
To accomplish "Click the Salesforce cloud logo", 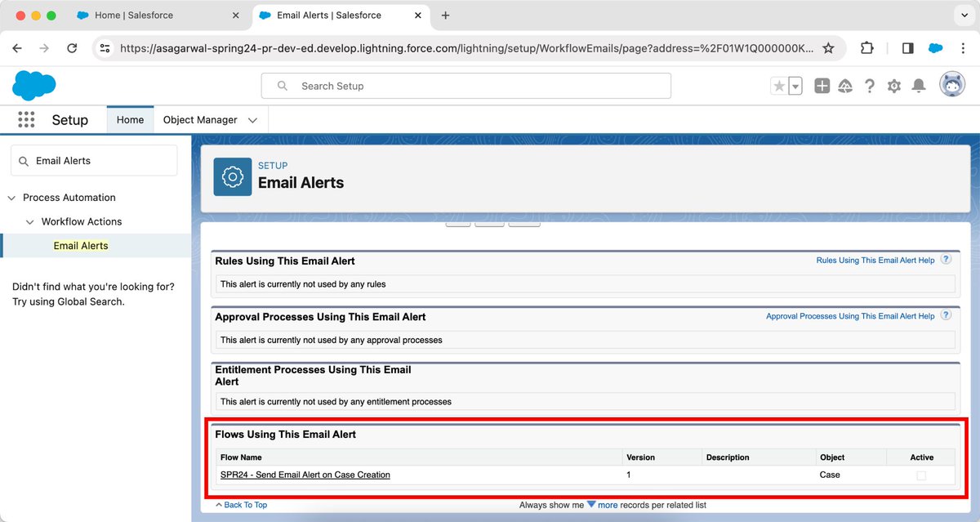I will pyautogui.click(x=34, y=86).
